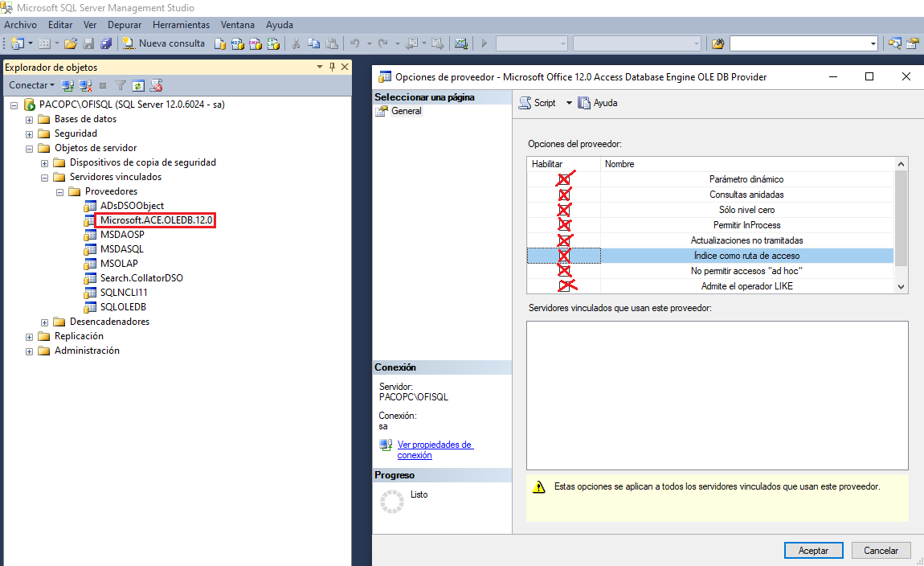Viewport: 924px width, 566px height.
Task: Collapse the PACOPC\OFISQL server node
Action: click(14, 105)
